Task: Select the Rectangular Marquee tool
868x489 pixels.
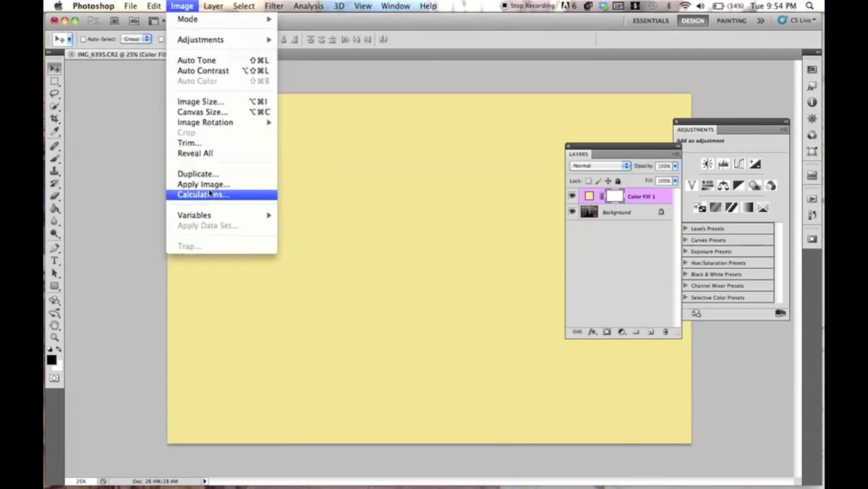Action: pyautogui.click(x=54, y=81)
